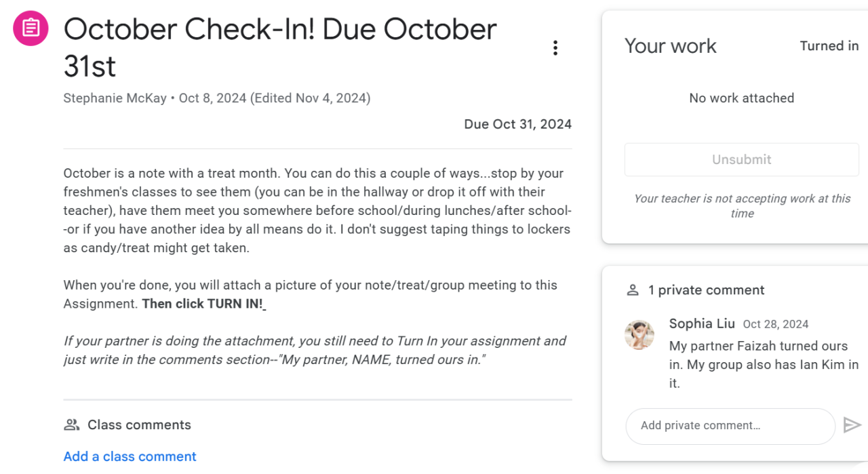
Task: Click the author name Stephanie McKay
Action: point(115,98)
